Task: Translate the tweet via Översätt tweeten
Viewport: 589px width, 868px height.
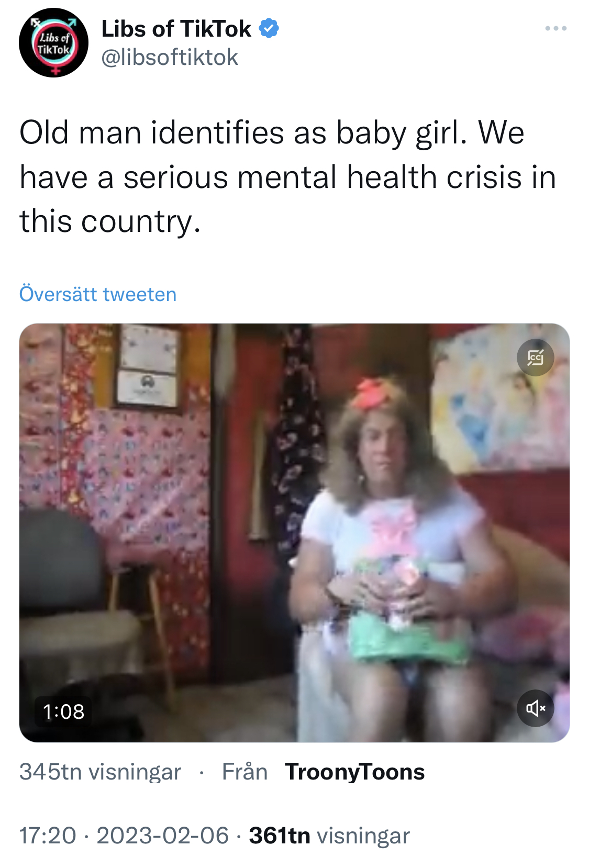Action: pos(98,294)
